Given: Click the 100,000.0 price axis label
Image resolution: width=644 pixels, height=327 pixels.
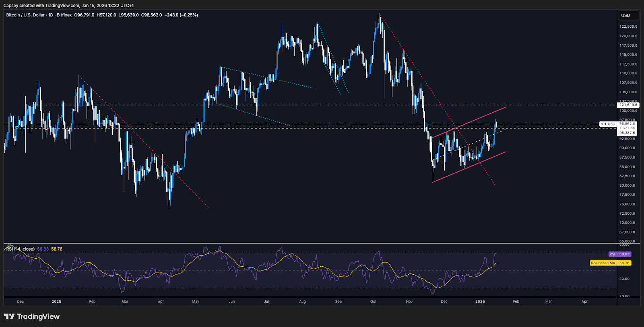Looking at the screenshot, I should [x=628, y=111].
